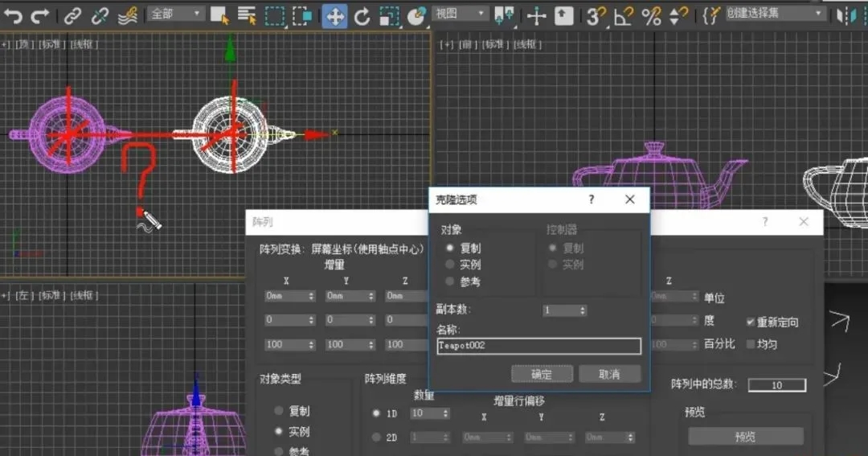Click the 名称 field containing Teapot002

click(x=538, y=346)
